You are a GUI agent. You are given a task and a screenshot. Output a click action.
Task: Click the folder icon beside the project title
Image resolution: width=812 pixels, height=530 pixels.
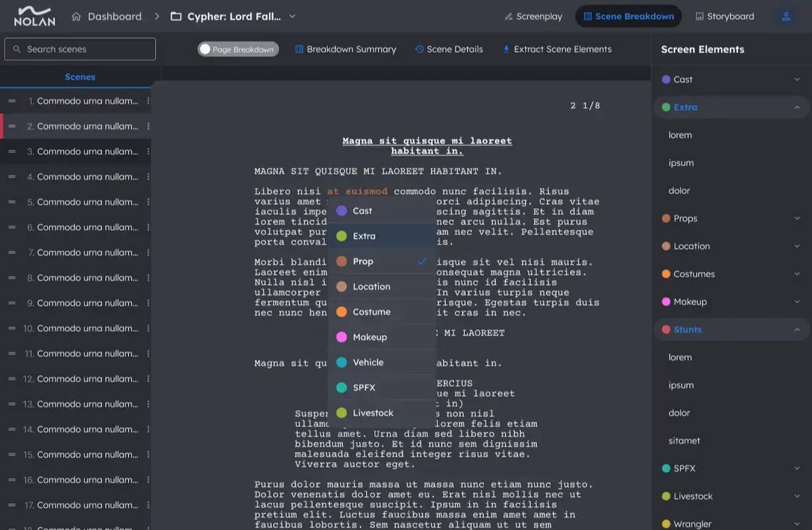point(175,16)
